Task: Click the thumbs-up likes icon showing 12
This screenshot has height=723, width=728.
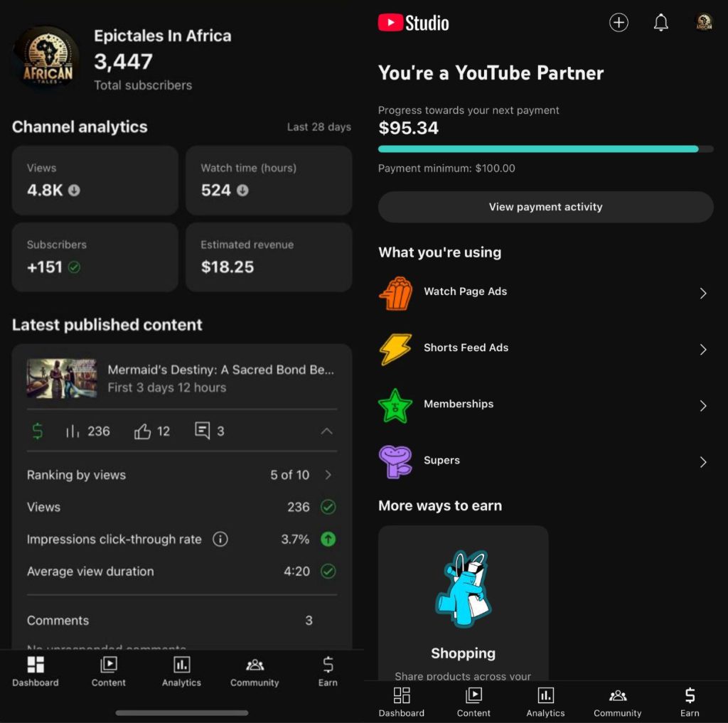Action: (142, 432)
